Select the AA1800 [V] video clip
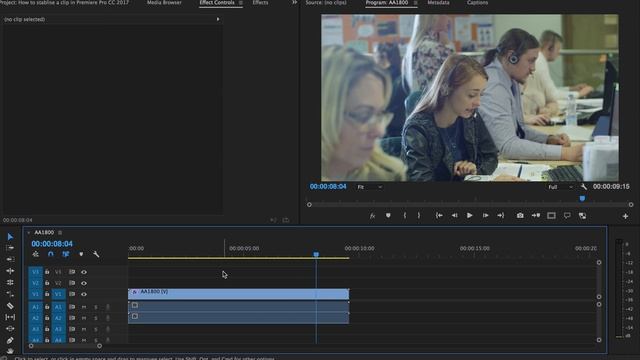This screenshot has width=640, height=360. (238, 294)
